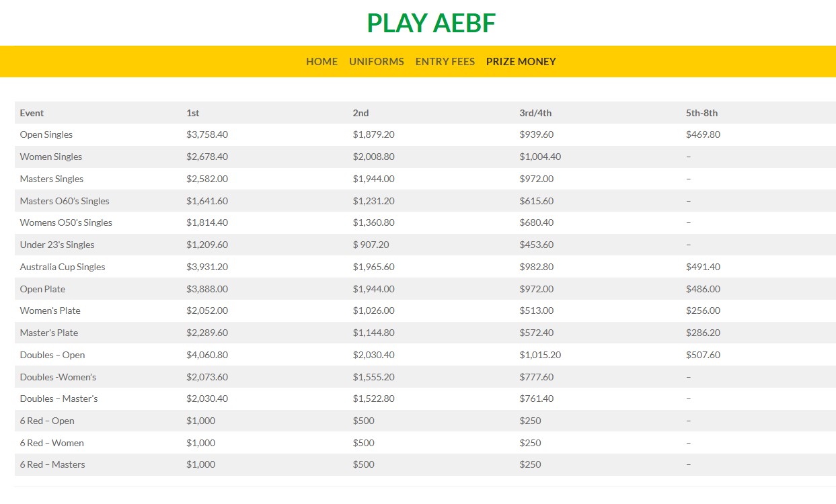Image resolution: width=836 pixels, height=504 pixels.
Task: Click the Masters O60's Singles event cell
Action: [x=65, y=201]
